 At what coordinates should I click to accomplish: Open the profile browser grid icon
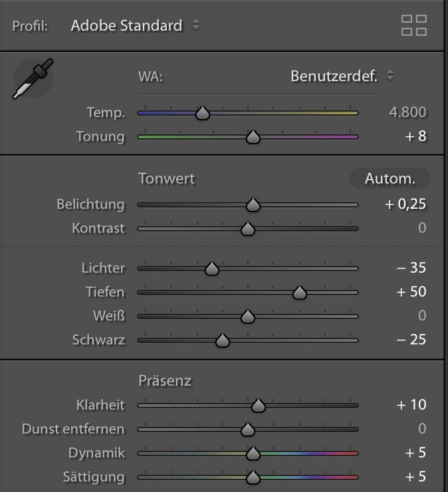click(x=414, y=25)
